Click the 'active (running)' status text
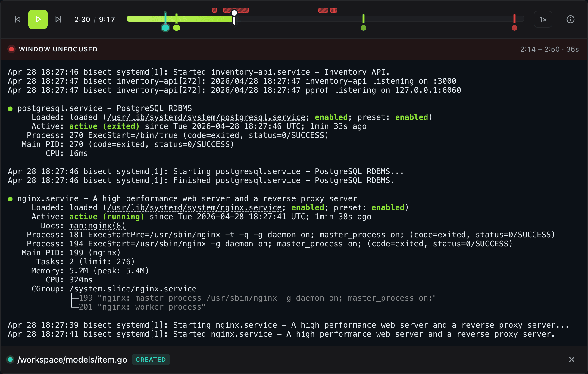Viewport: 588px width, 374px height. [107, 217]
